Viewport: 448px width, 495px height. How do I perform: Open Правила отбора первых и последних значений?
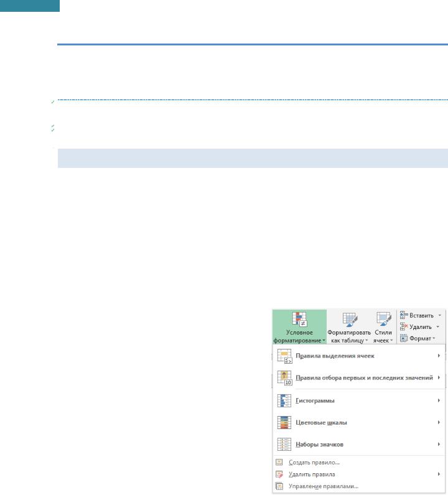[358, 377]
